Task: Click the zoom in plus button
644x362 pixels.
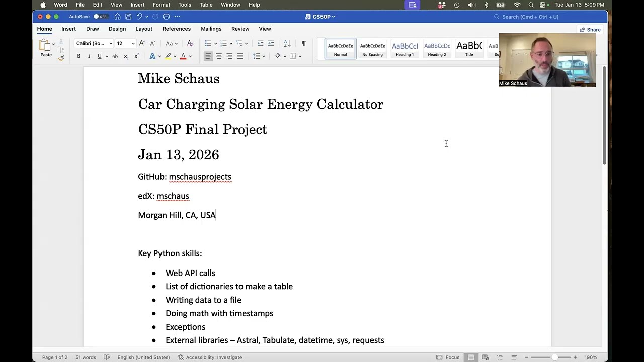Action: (x=576, y=357)
